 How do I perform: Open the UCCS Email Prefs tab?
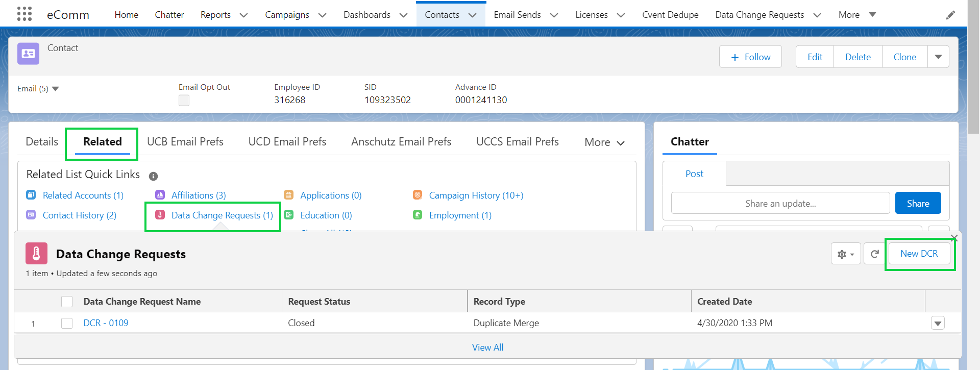point(518,141)
